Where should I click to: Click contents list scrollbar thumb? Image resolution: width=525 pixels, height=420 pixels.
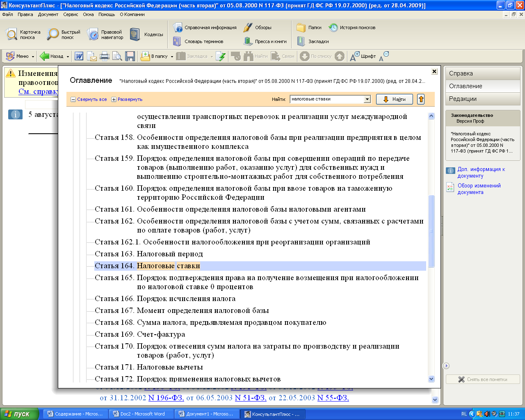pos(431,231)
